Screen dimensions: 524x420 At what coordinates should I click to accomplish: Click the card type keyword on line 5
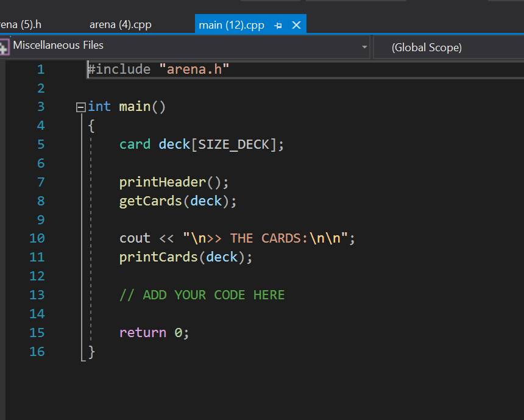coord(134,144)
